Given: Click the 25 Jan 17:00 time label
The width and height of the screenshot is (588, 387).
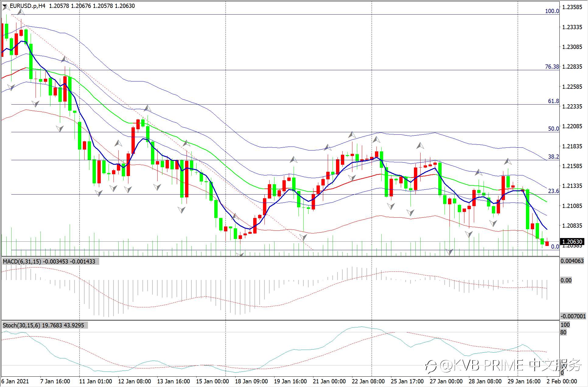Looking at the screenshot, I should click(407, 381).
